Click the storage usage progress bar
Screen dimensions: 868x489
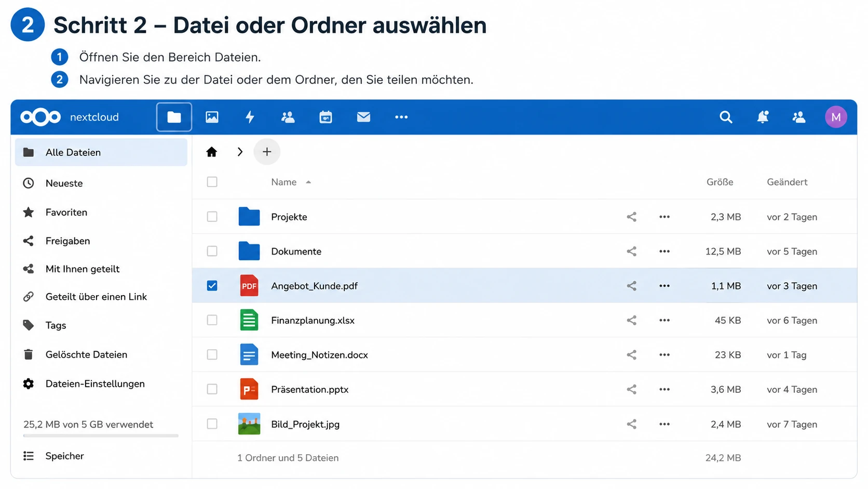click(101, 435)
